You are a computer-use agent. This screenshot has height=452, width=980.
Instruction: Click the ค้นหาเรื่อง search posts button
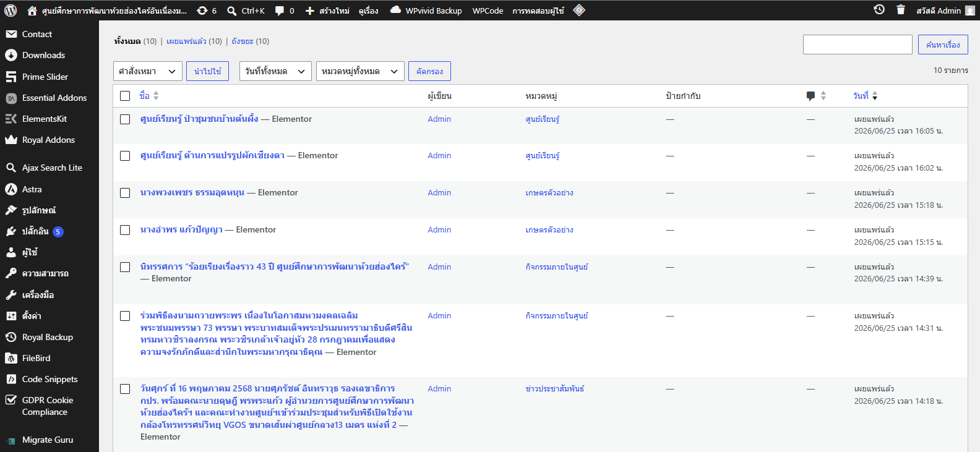[943, 45]
